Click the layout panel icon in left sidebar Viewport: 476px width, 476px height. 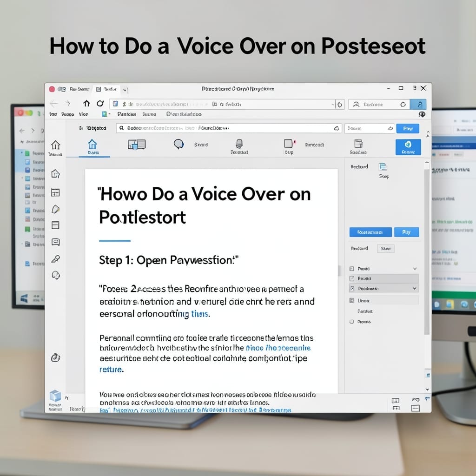tap(55, 225)
